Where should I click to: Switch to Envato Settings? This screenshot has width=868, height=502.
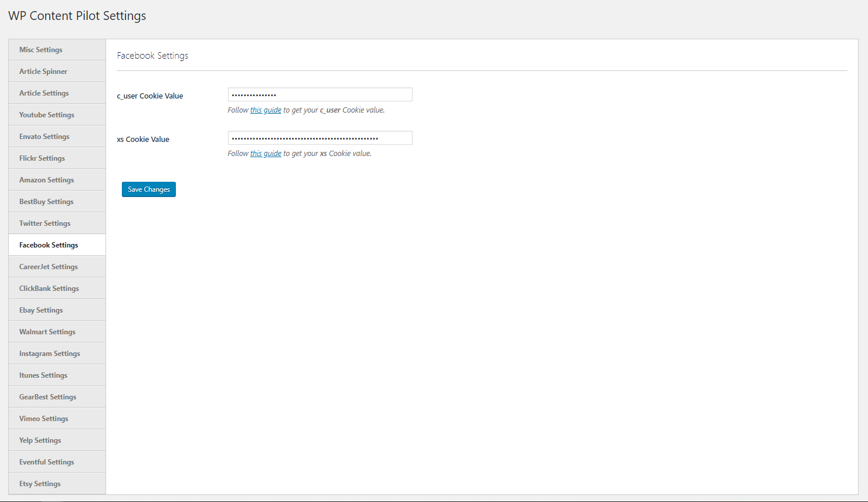43,136
